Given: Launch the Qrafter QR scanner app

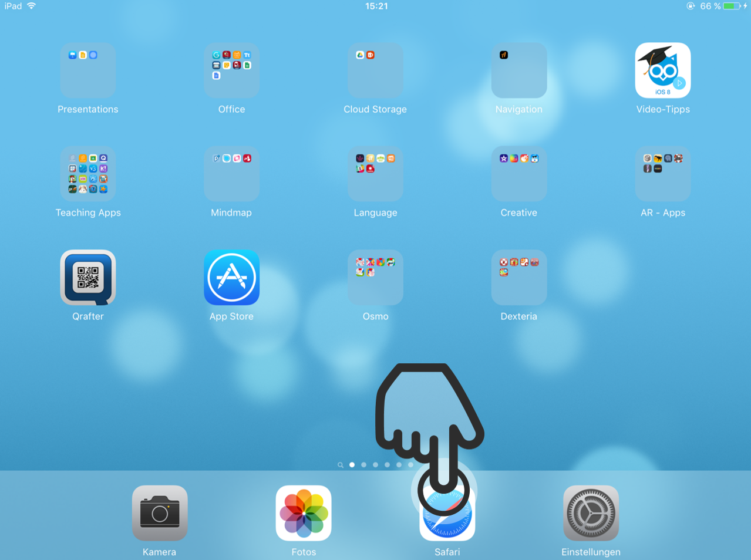Looking at the screenshot, I should tap(88, 278).
